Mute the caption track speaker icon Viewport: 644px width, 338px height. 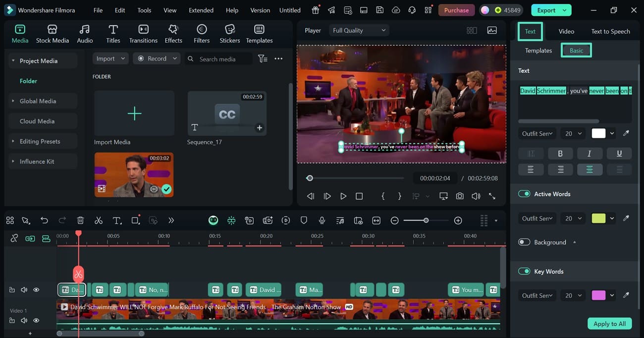(24, 290)
